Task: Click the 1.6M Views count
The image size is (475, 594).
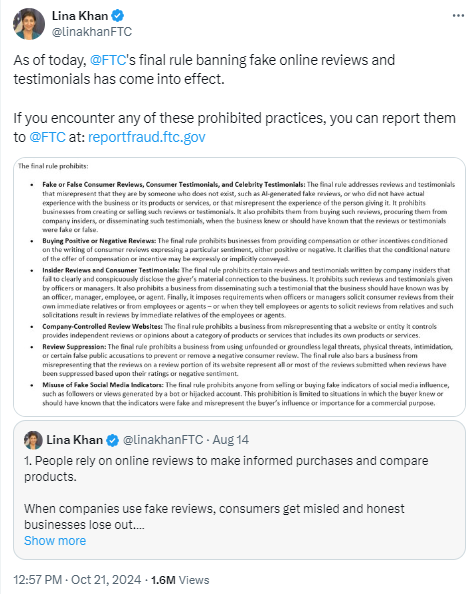Action: click(x=180, y=580)
